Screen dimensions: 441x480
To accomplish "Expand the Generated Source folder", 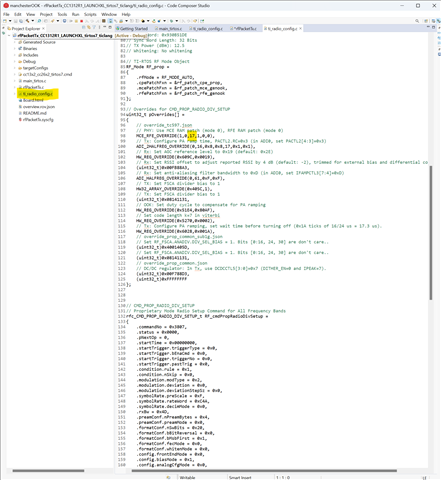I will 15,42.
